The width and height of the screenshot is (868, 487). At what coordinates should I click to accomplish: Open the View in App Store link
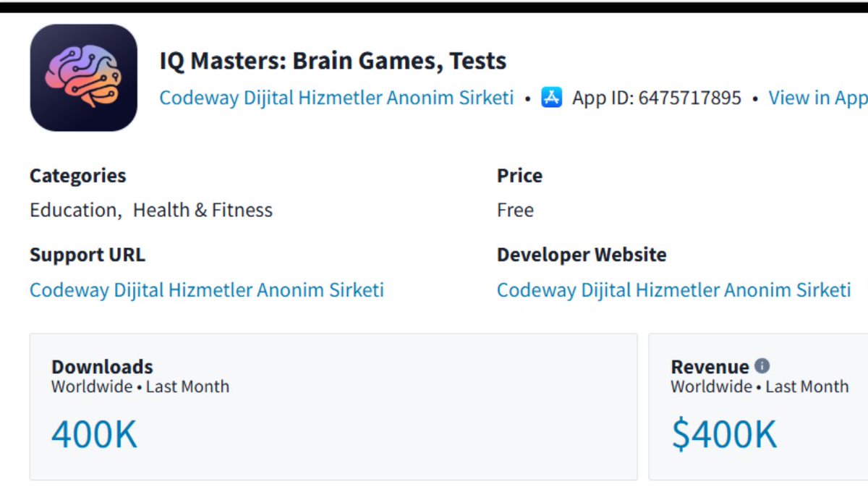[817, 98]
